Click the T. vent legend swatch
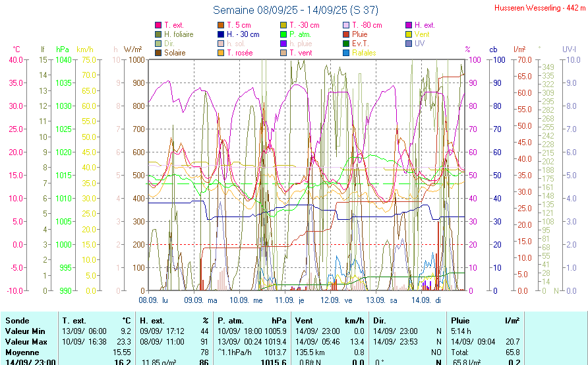This screenshot has width=588, height=365. point(283,53)
